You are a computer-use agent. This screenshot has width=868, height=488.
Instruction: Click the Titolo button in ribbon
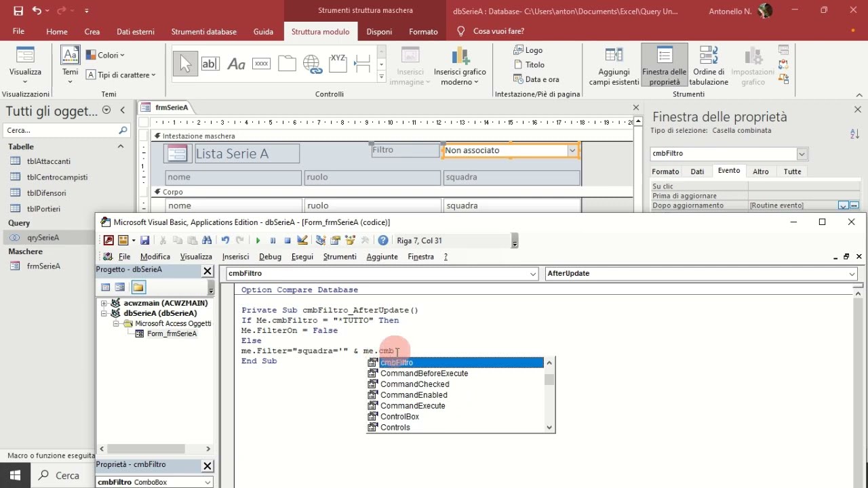point(529,65)
